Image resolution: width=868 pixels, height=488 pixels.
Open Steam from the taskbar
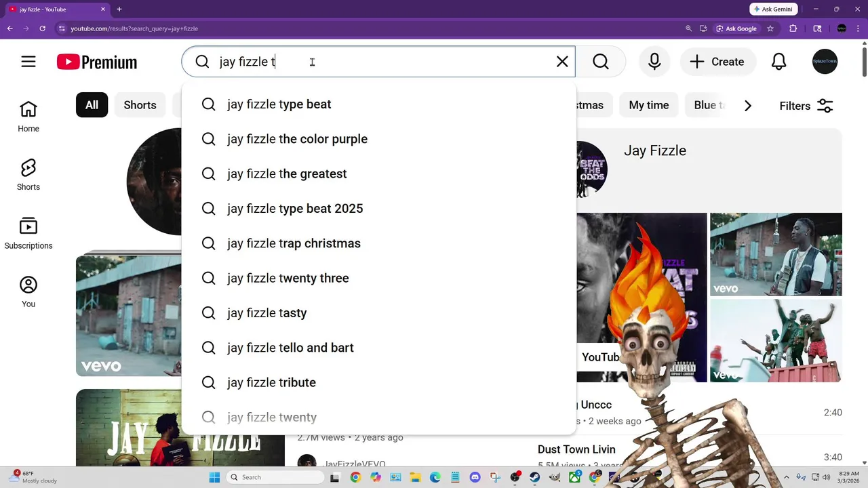tap(535, 477)
